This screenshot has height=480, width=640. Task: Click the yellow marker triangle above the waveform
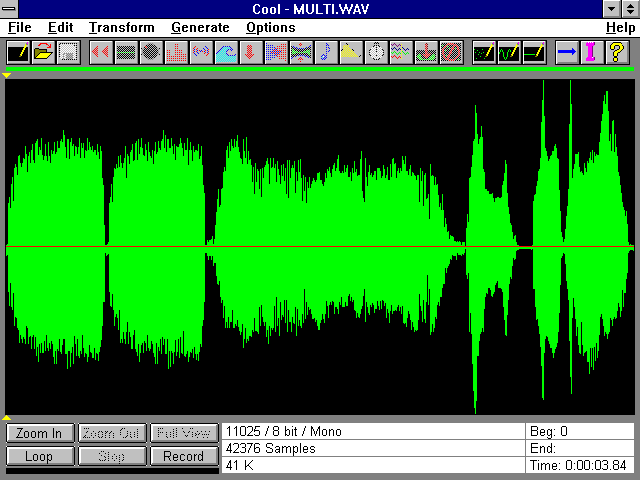click(x=7, y=76)
